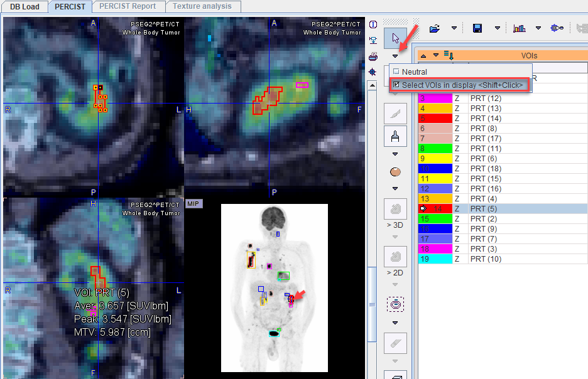The image size is (588, 379).
Task: Expand dropdown arrow below sphere tool
Action: [x=395, y=188]
